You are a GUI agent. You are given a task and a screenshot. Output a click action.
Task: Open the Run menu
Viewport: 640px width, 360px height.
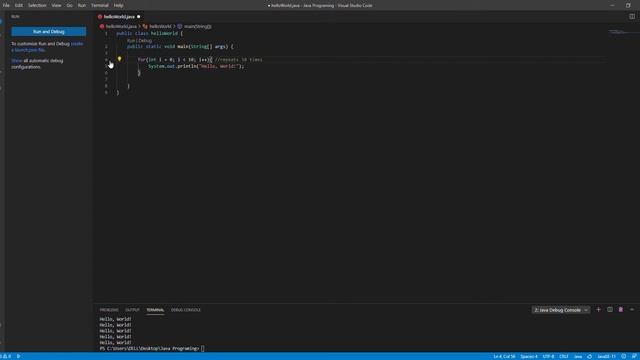(82, 5)
